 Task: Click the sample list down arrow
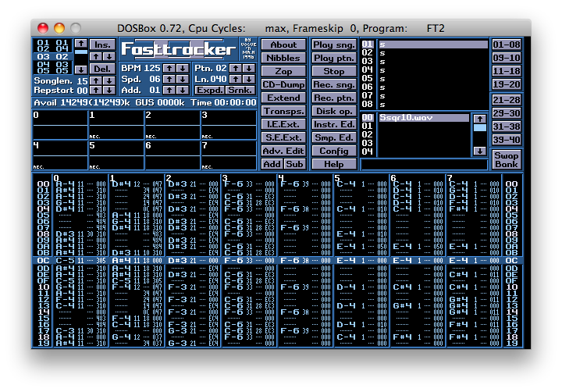(x=479, y=151)
